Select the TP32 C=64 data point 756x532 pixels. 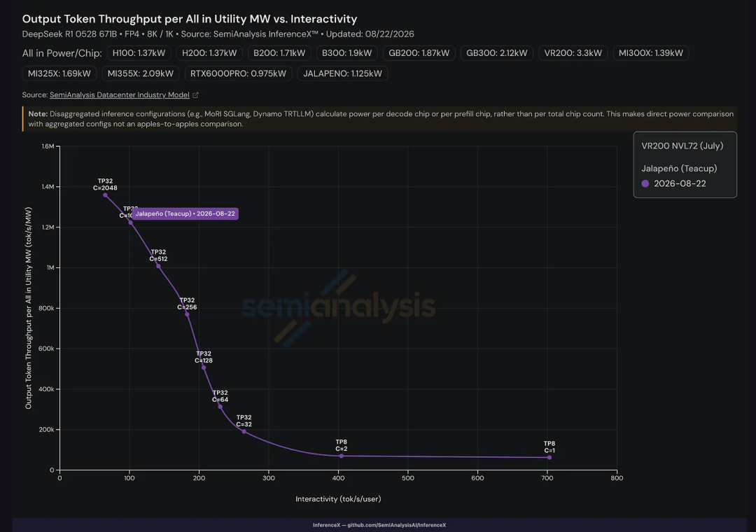(220, 407)
